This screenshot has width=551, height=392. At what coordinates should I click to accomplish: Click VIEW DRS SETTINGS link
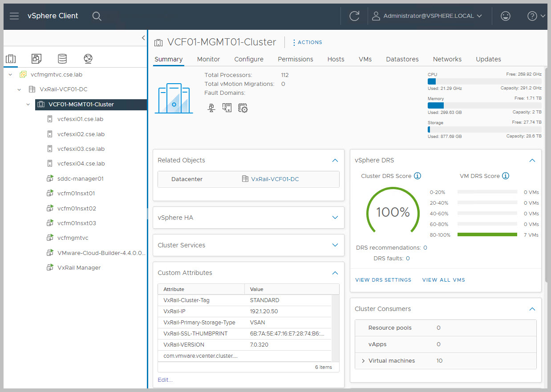click(x=383, y=280)
